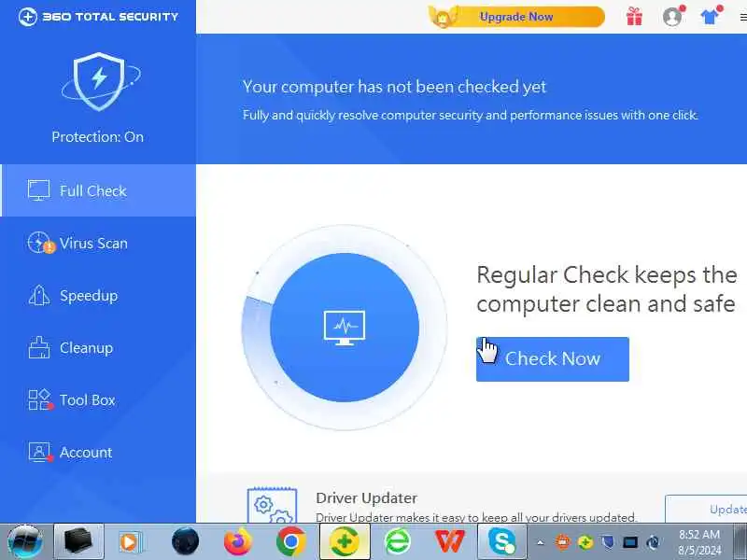The width and height of the screenshot is (747, 560).
Task: Launch Google Chrome from the taskbar
Action: coord(291,542)
